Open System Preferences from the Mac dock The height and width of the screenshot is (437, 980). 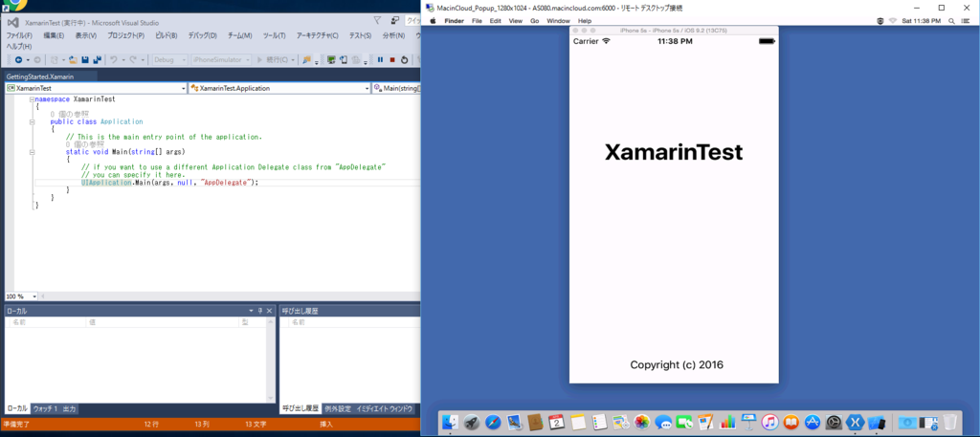pyautogui.click(x=834, y=423)
